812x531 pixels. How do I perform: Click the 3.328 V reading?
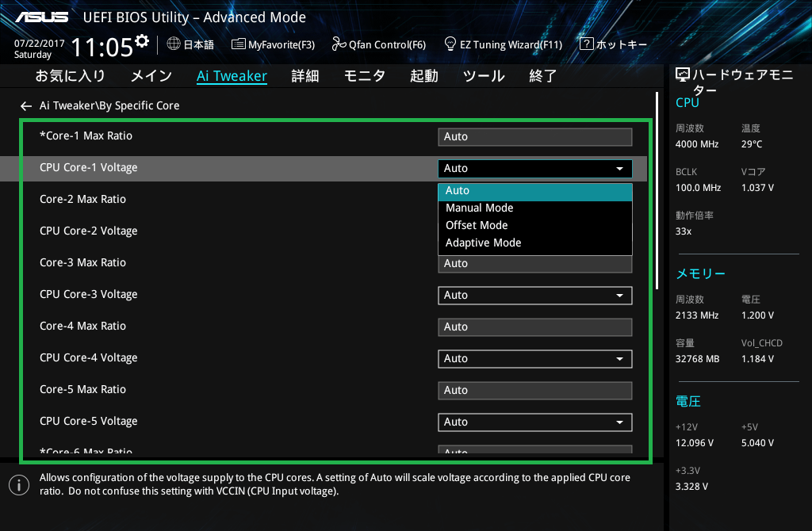pos(691,487)
